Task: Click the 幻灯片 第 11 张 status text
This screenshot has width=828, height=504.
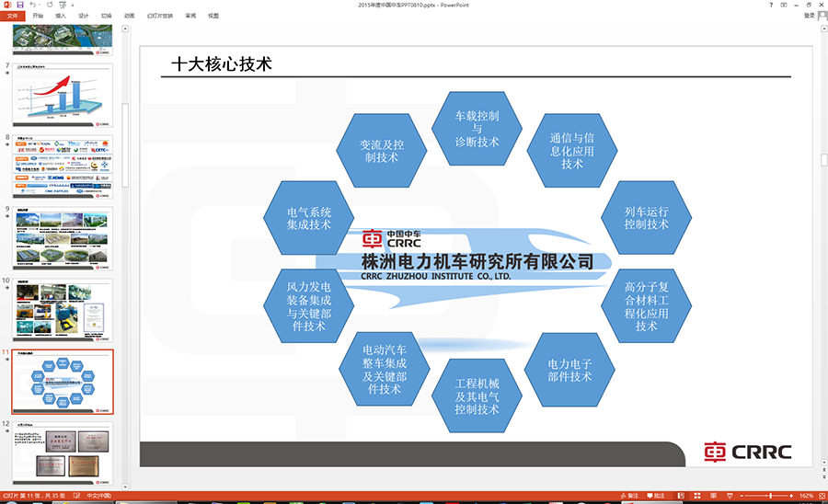Action: click(x=34, y=496)
